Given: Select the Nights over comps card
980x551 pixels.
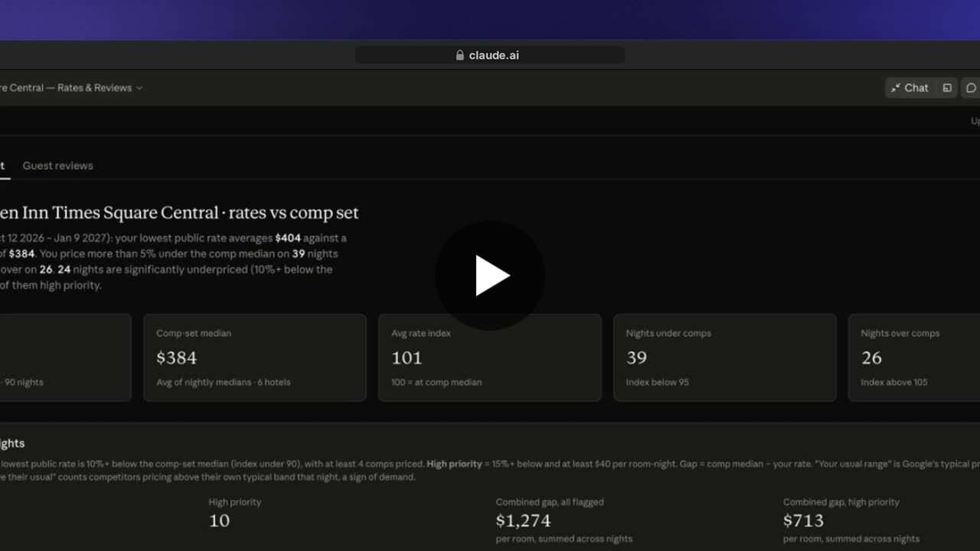Looking at the screenshot, I should pos(914,357).
